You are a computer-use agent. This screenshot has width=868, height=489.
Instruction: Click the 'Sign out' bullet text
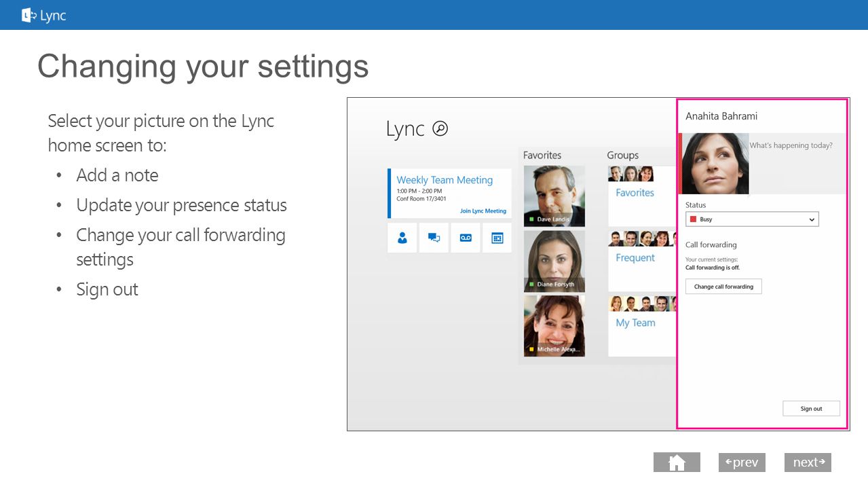(x=107, y=289)
